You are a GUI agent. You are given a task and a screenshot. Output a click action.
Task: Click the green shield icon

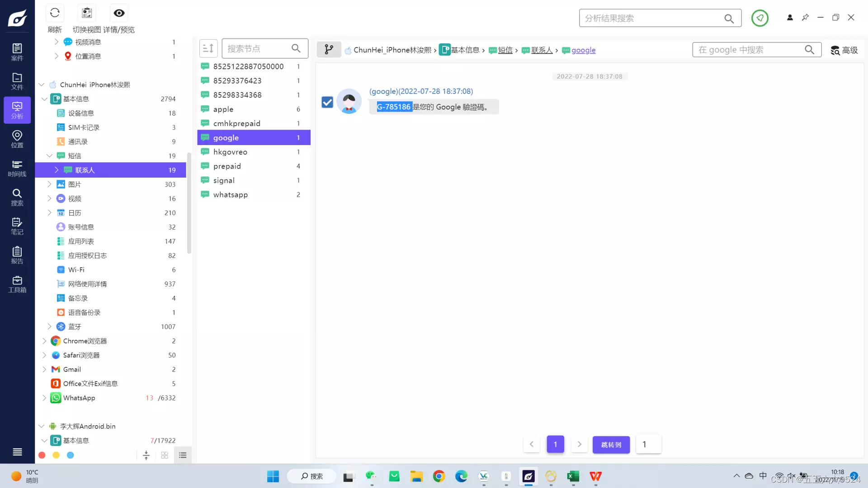[759, 18]
